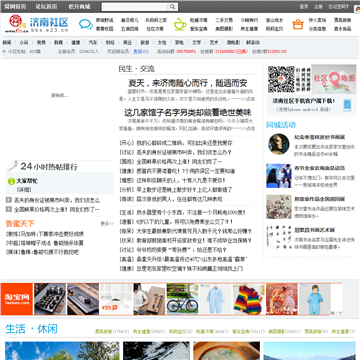Open 论坛首页 in the top bar
The width and height of the screenshot is (360, 360).
[47, 6]
